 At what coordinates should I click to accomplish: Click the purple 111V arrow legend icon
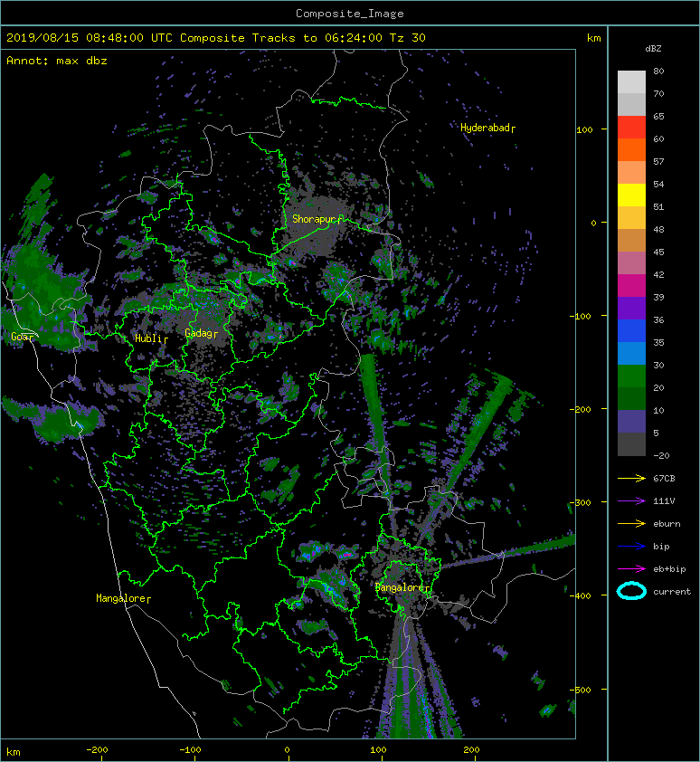click(x=631, y=501)
